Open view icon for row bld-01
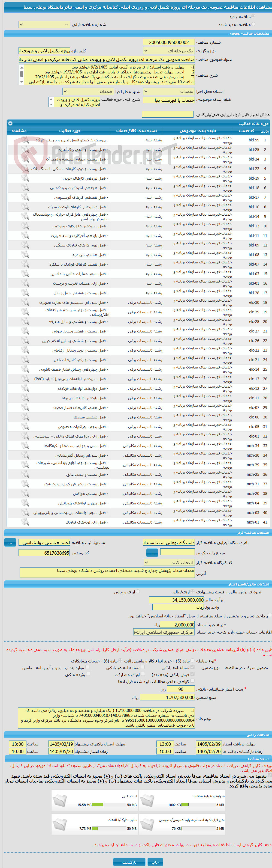Viewport: 272px width, 868px height. 25,283
